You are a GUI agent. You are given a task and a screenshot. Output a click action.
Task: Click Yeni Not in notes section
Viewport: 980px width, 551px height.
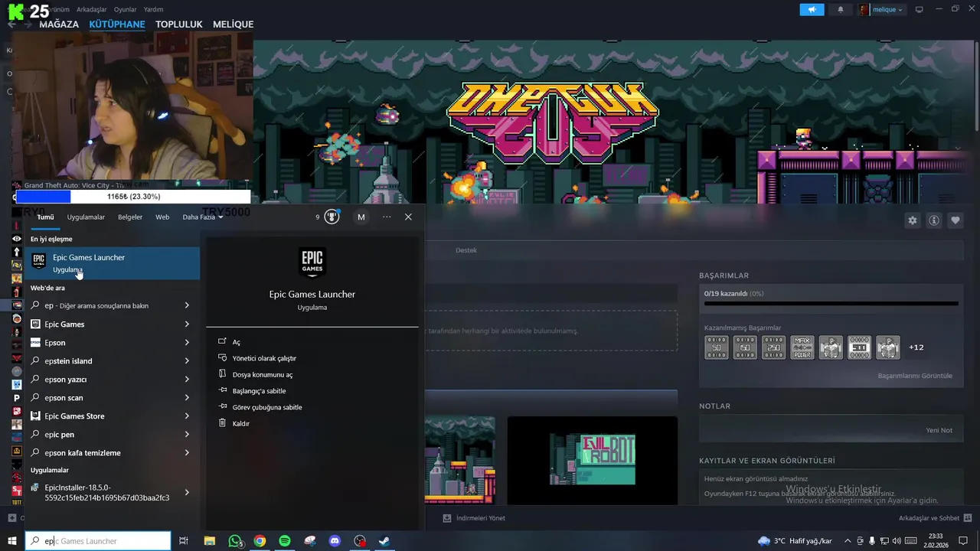coord(939,430)
